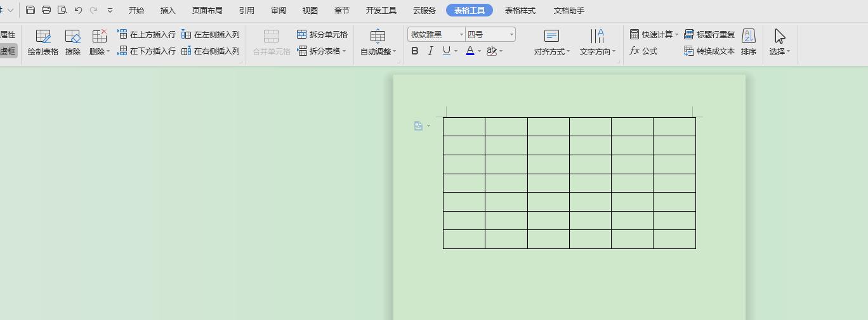868x320 pixels.
Task: Open the 开始 tab
Action: (136, 11)
